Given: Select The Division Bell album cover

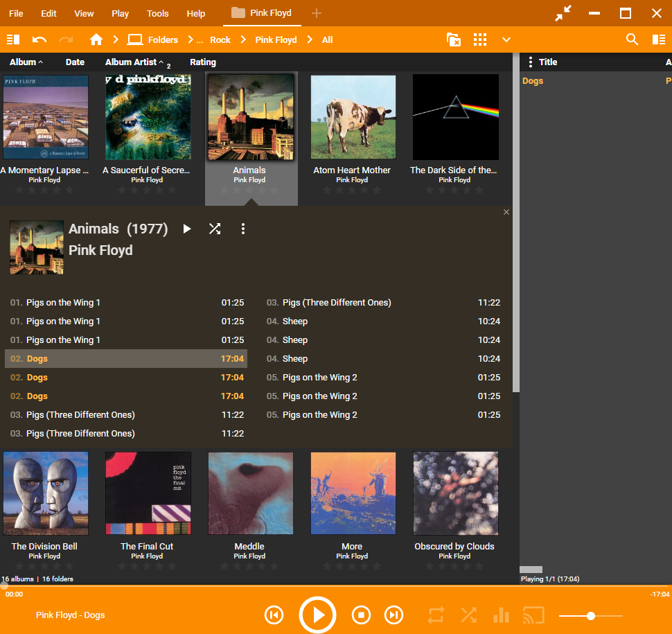Looking at the screenshot, I should pyautogui.click(x=45, y=493).
